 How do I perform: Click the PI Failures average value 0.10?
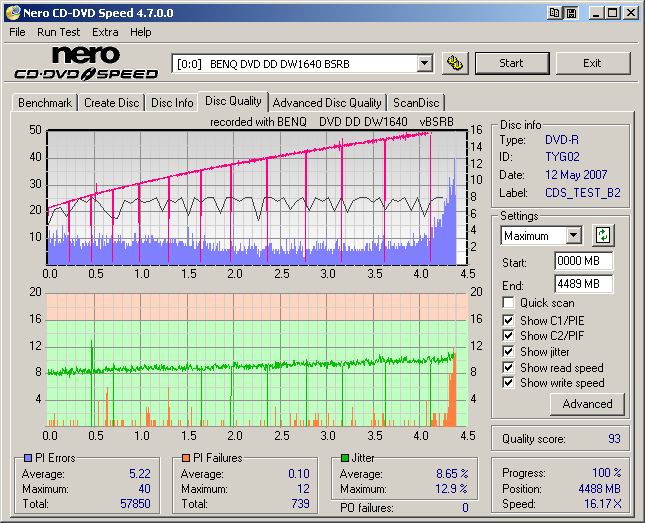(299, 474)
